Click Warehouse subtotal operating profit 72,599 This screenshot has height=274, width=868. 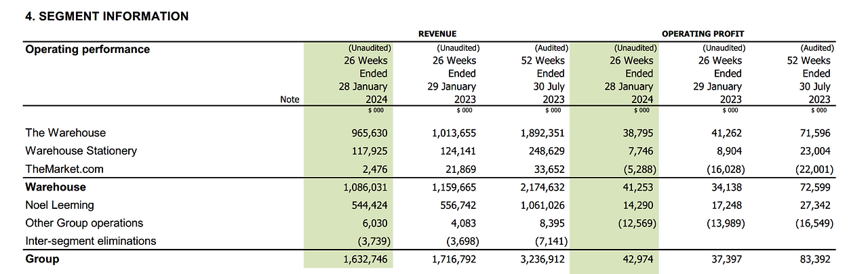click(817, 187)
